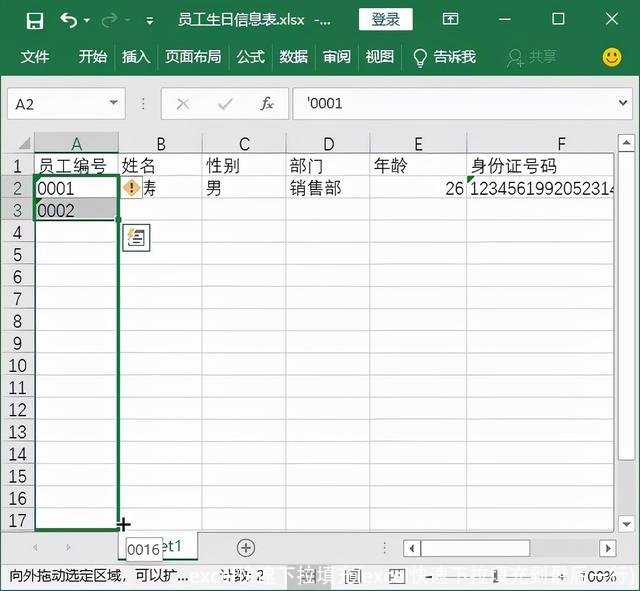Screen dimensions: 640x591
Task: Click cell containing 身份证号码
Action: tap(540, 165)
